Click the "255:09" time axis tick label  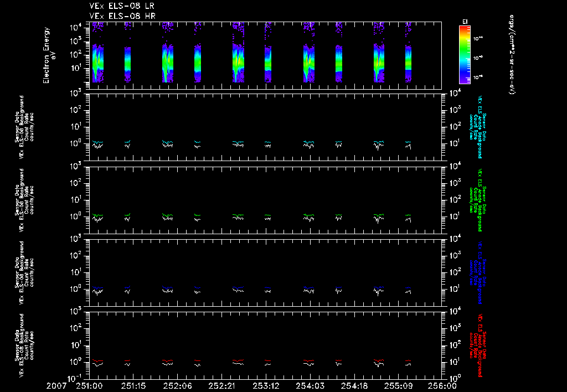[x=398, y=386]
